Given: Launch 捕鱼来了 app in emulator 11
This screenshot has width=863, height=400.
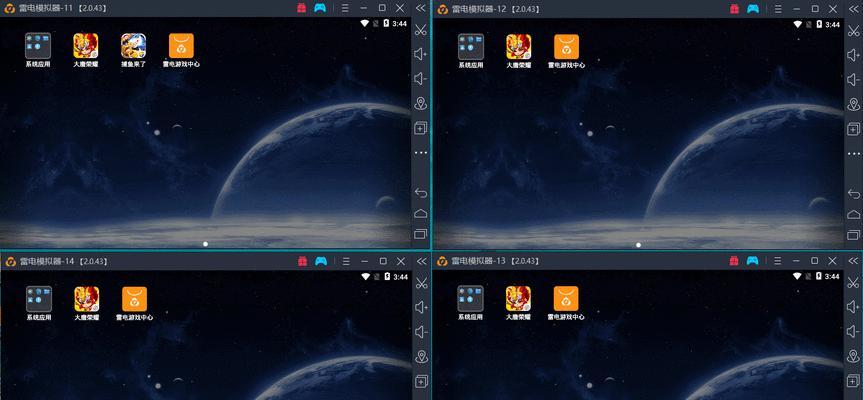Looking at the screenshot, I should 134,46.
